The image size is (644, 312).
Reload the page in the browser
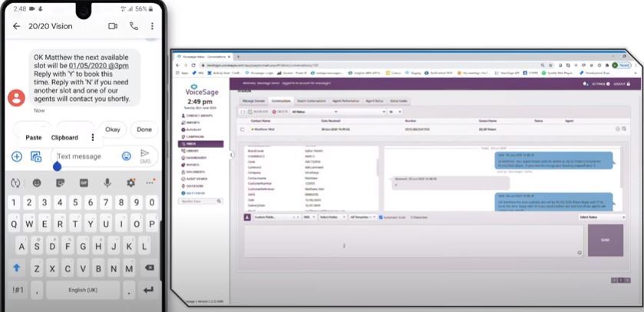[193, 65]
